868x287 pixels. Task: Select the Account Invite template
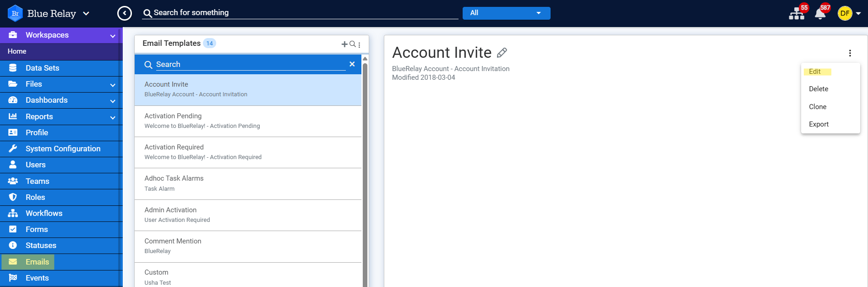tap(248, 89)
